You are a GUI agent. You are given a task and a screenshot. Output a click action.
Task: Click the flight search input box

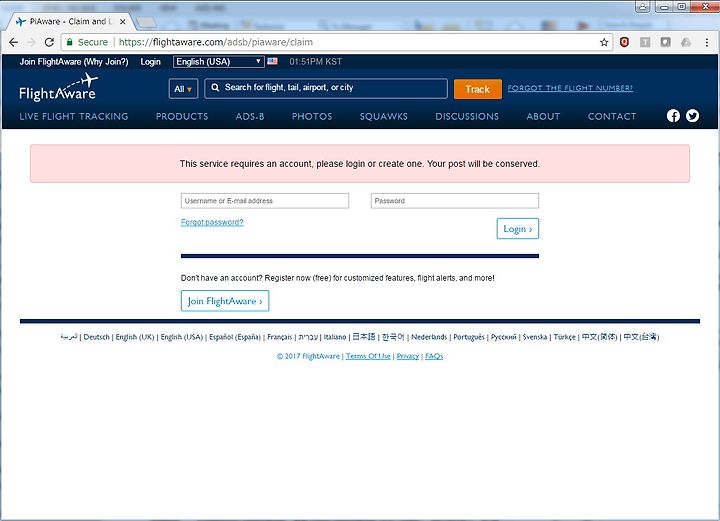326,88
